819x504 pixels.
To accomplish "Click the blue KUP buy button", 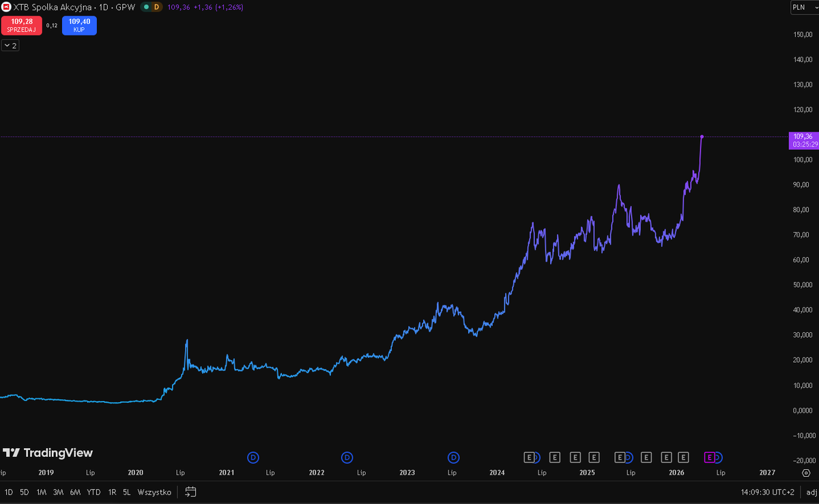I will [x=79, y=26].
